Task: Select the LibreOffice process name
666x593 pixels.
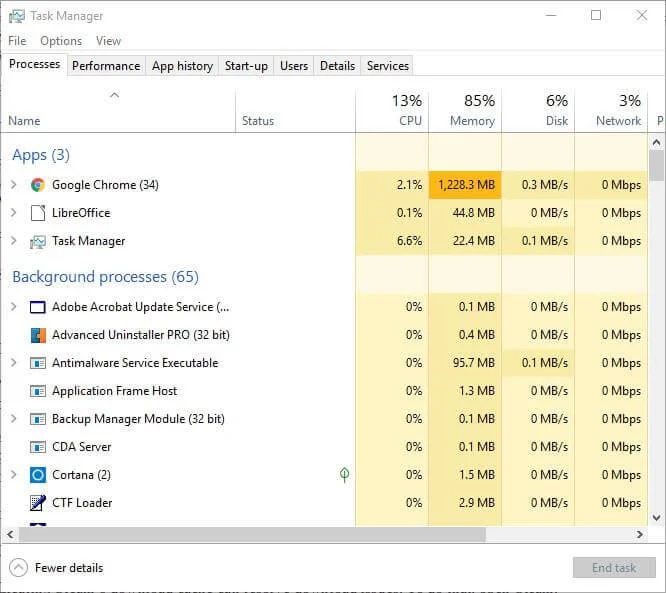Action: click(x=81, y=212)
